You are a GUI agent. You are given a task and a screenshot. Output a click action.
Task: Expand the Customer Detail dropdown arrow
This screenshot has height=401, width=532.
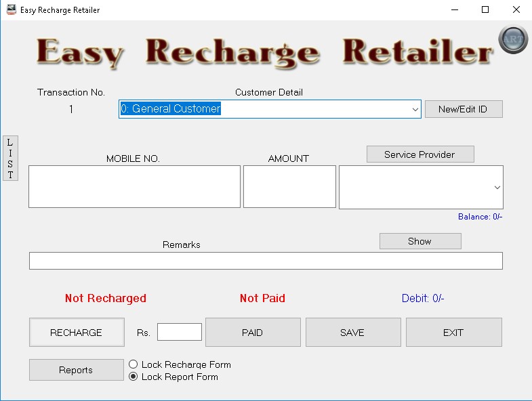[415, 109]
